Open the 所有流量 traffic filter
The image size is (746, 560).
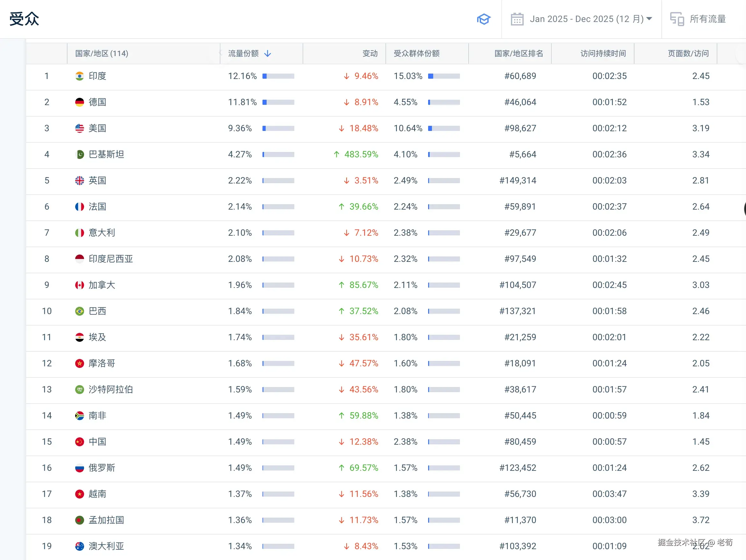coord(707,19)
